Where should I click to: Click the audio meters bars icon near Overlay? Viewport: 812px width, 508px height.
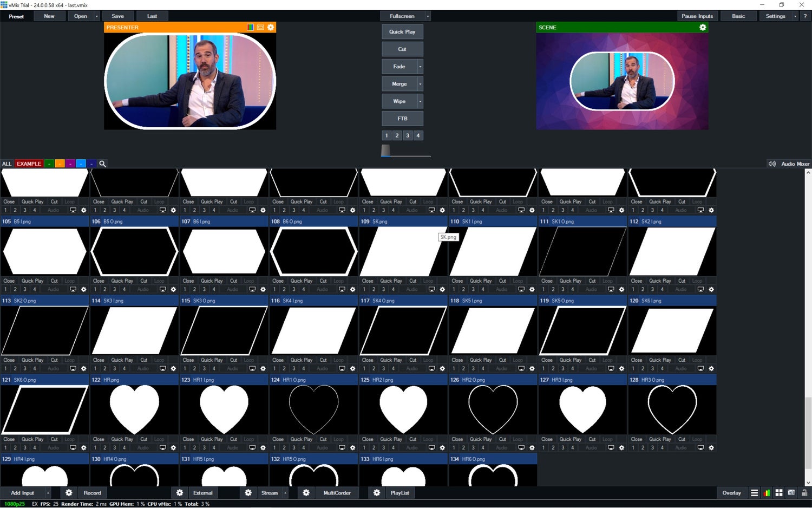pos(767,493)
